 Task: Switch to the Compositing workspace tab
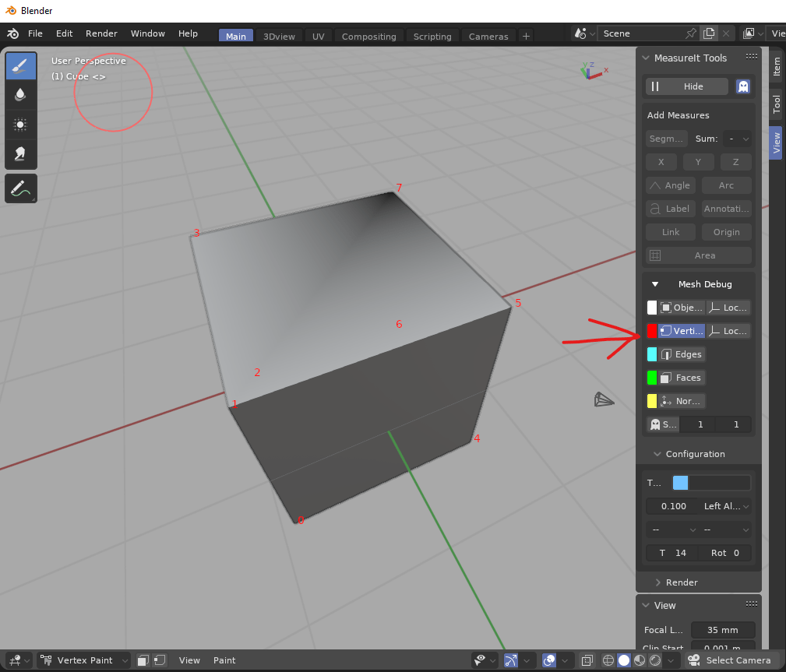[369, 36]
